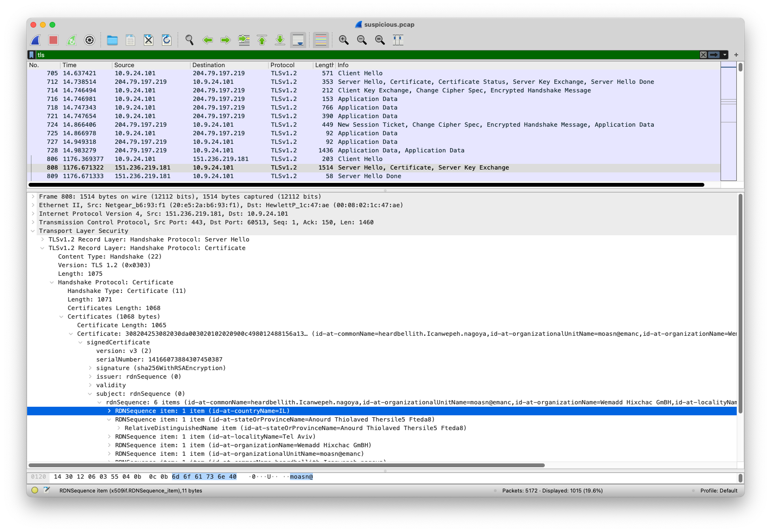Image resolution: width=771 pixels, height=532 pixels.
Task: Click in the tls display filter field
Action: [x=367, y=55]
